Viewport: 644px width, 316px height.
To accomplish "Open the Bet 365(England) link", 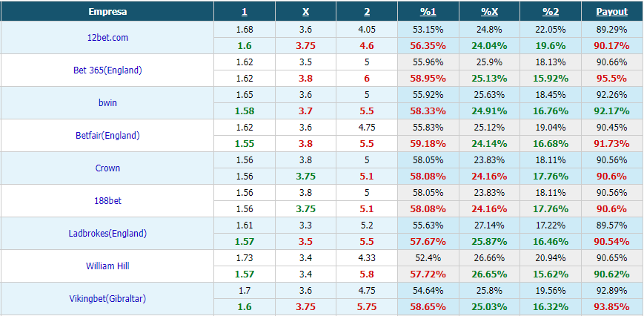I will (107, 70).
